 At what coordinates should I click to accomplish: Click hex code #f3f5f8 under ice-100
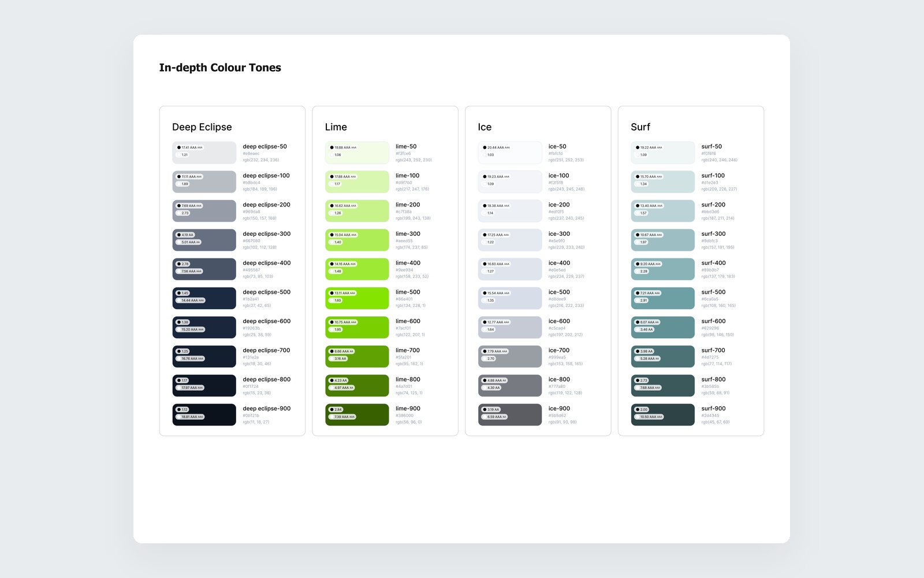point(556,183)
